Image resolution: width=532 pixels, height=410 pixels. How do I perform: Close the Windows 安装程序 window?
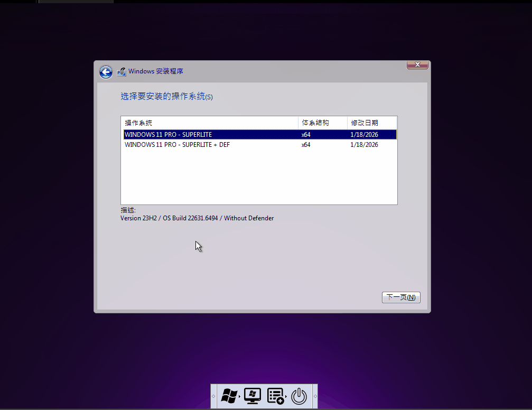[417, 64]
